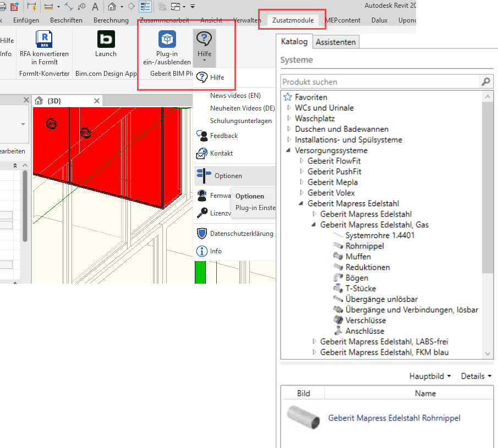Open the Hauptbild dropdown
The height and width of the screenshot is (448, 498).
click(x=430, y=377)
